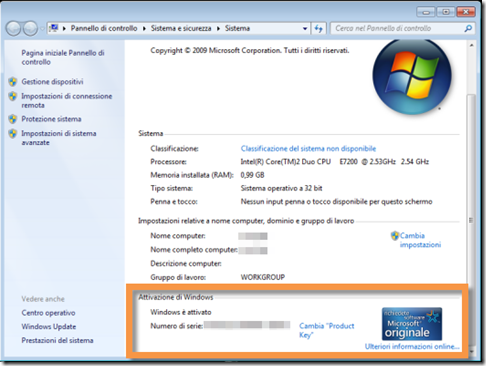Open the address bar history dropdown arrow
The image size is (486, 366).
coord(305,29)
